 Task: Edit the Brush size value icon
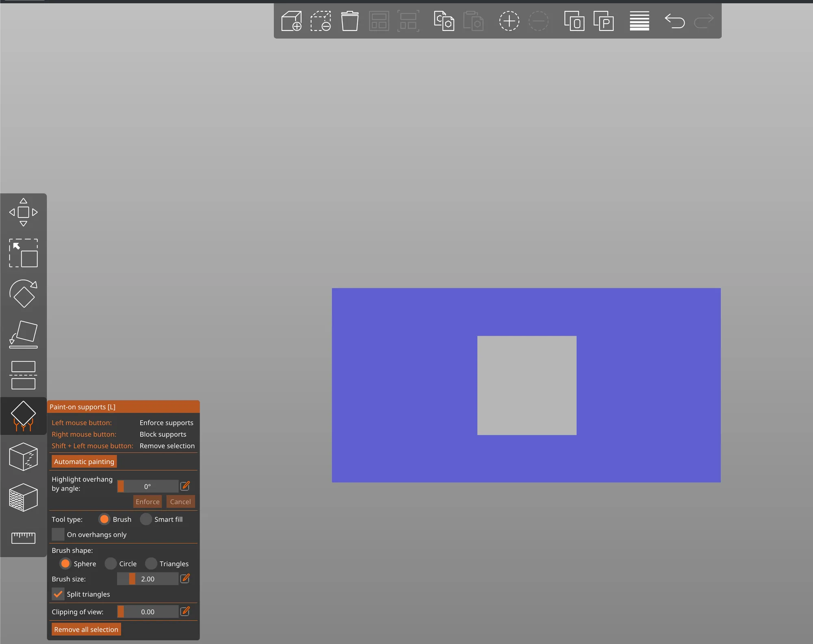pyautogui.click(x=185, y=579)
